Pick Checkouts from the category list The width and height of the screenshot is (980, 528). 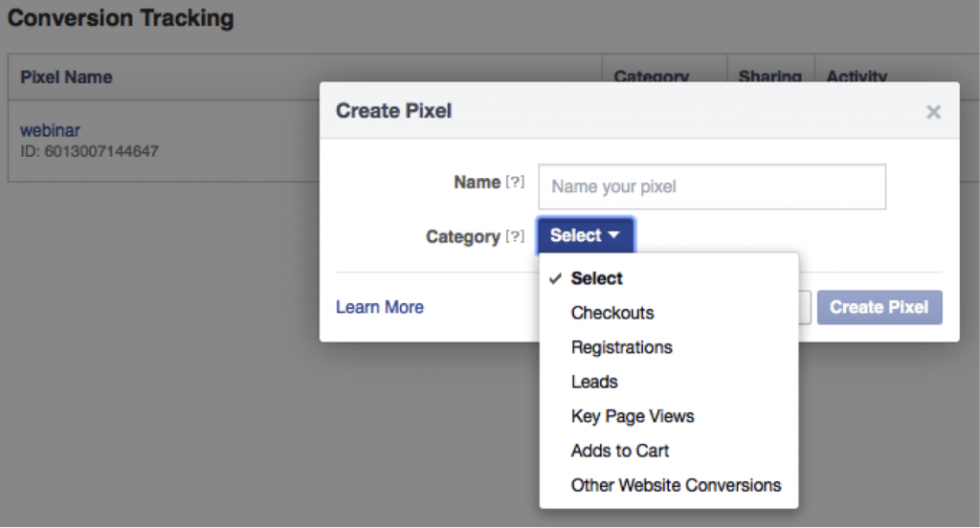612,313
